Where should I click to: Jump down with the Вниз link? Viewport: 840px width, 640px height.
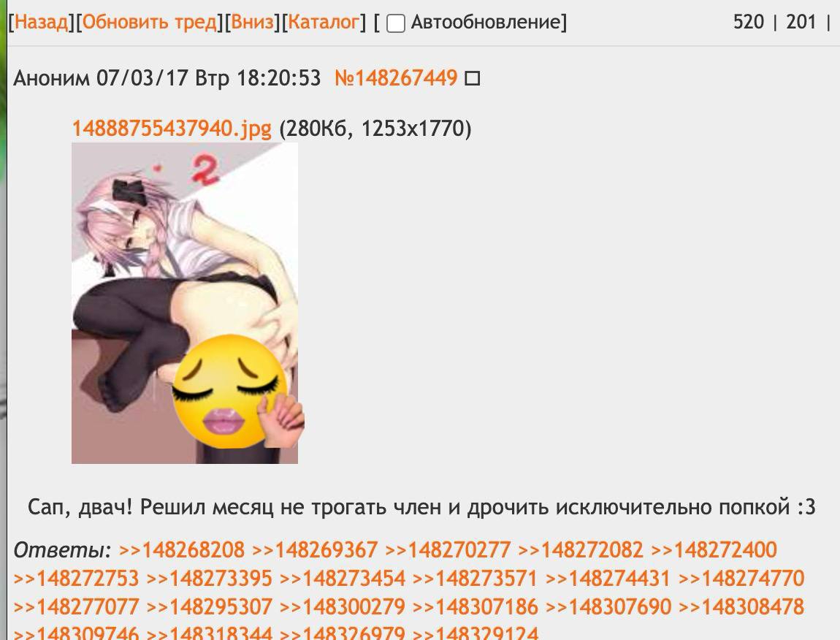coord(252,22)
